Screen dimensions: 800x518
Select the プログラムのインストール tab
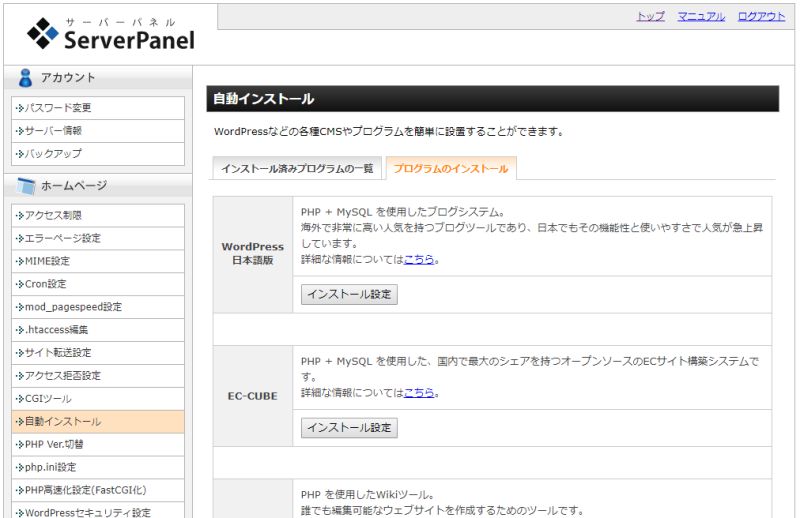(x=451, y=168)
